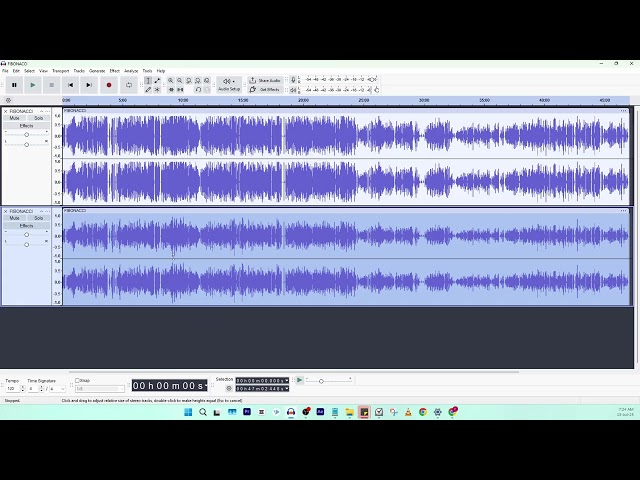Click the Silence audio selection icon
640x480 pixels.
click(180, 89)
